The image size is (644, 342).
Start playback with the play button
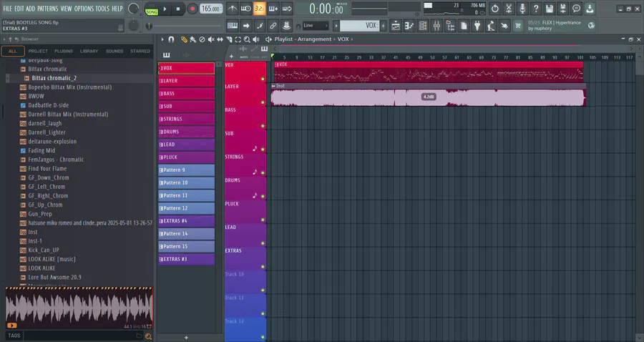pyautogui.click(x=165, y=9)
